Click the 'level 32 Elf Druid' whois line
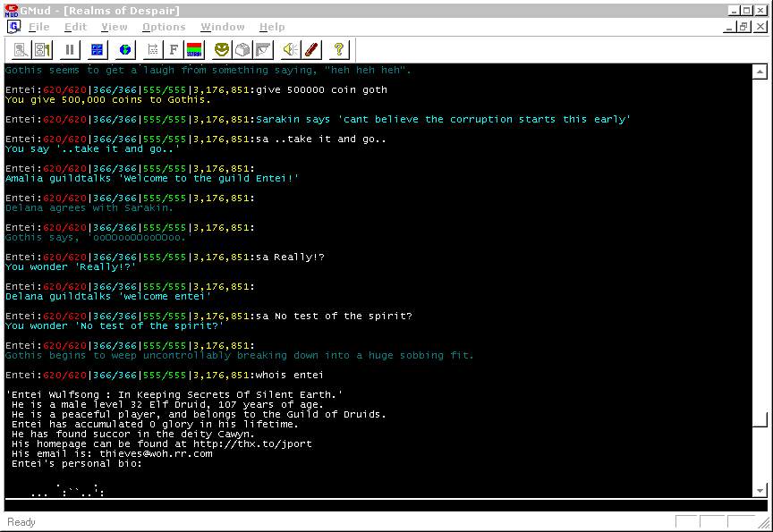The image size is (773, 532). (167, 404)
